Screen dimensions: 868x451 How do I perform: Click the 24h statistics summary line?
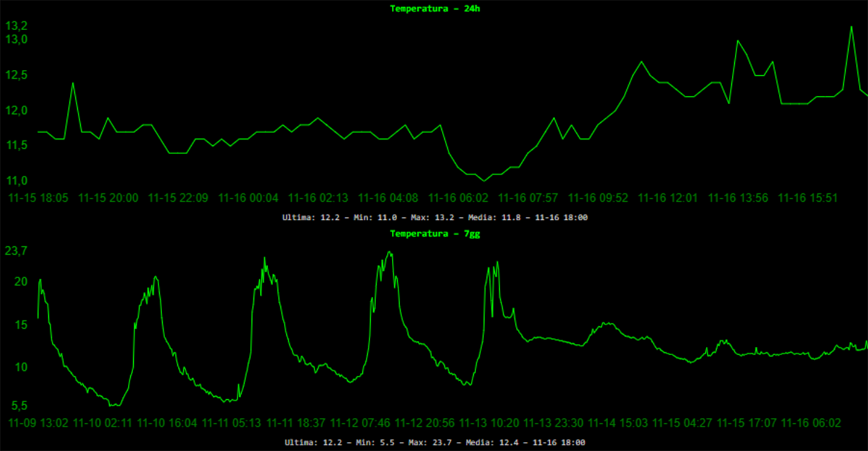pyautogui.click(x=435, y=217)
